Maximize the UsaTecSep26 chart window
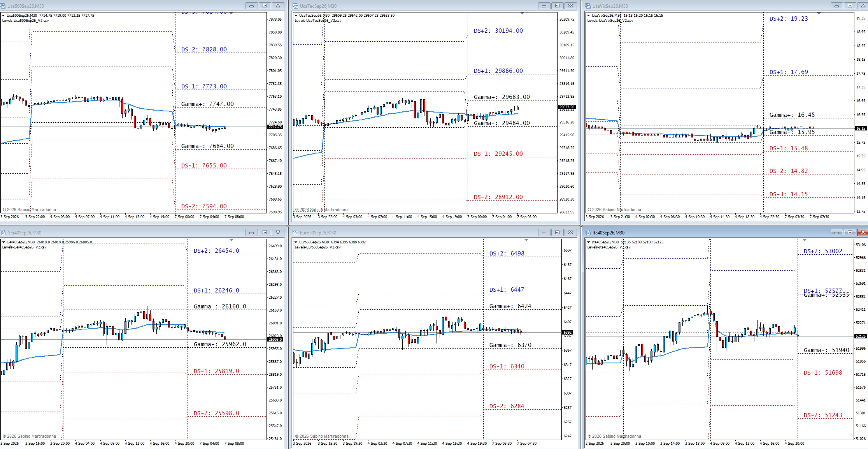 557,6
